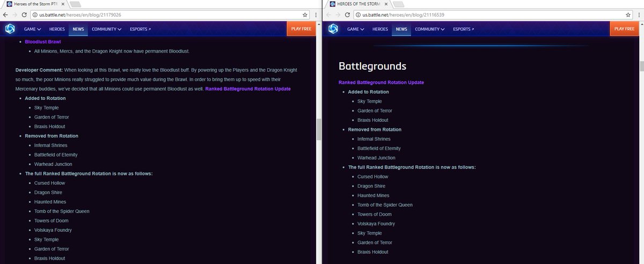
Task: Click 'Battlefield of Eternity' in the right window
Action: pyautogui.click(x=379, y=148)
